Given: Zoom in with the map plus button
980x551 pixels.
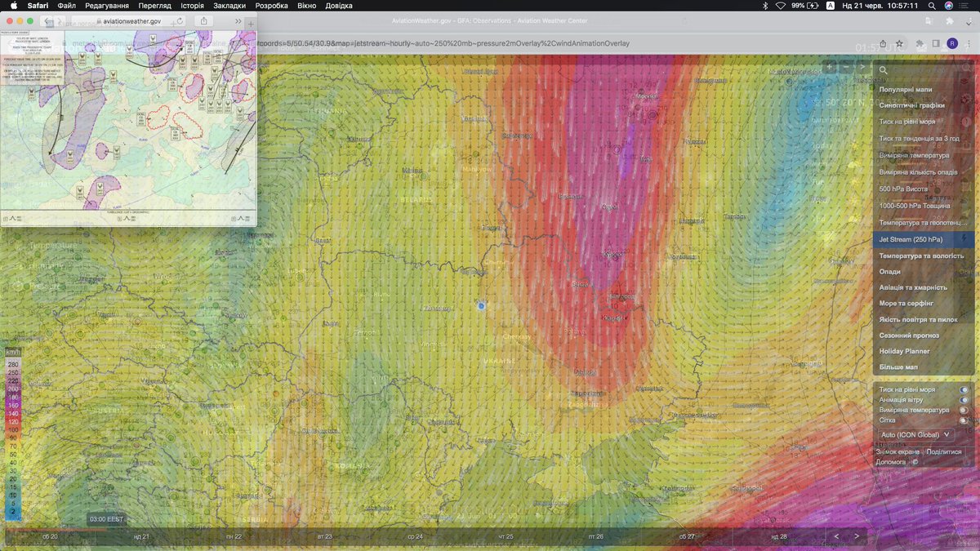Looking at the screenshot, I should (x=829, y=67).
